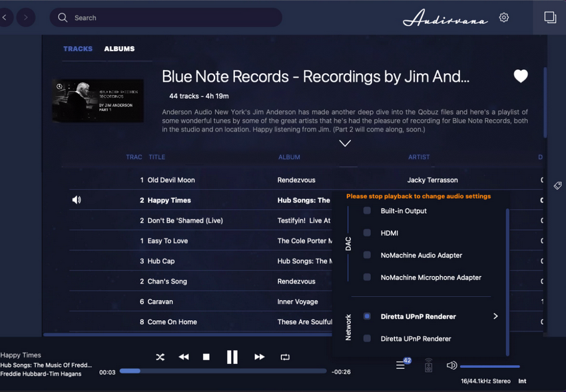This screenshot has height=392, width=566.
Task: Toggle repeat mode
Action: pos(285,357)
